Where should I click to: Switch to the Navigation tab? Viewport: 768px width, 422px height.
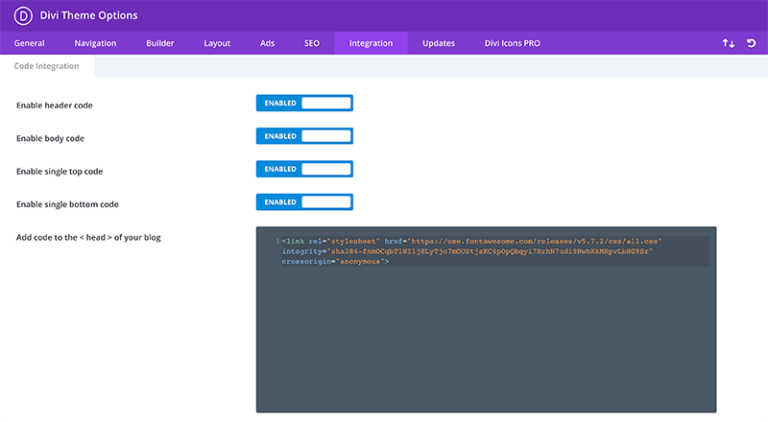coord(95,43)
